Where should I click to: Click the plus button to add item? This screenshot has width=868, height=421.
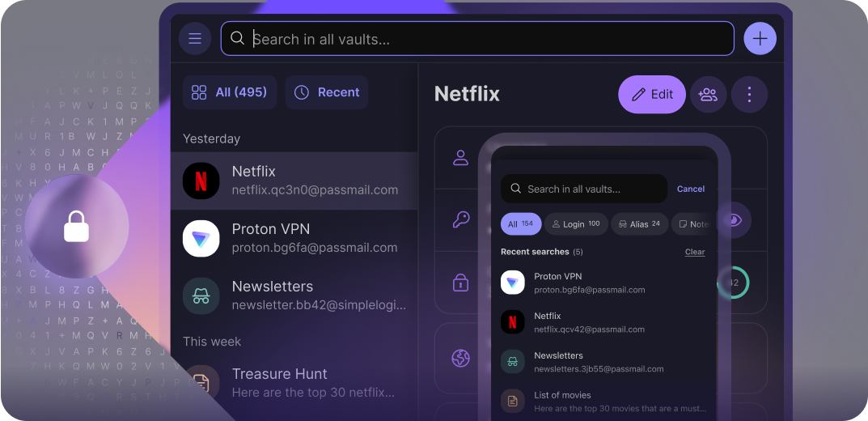[x=760, y=38]
